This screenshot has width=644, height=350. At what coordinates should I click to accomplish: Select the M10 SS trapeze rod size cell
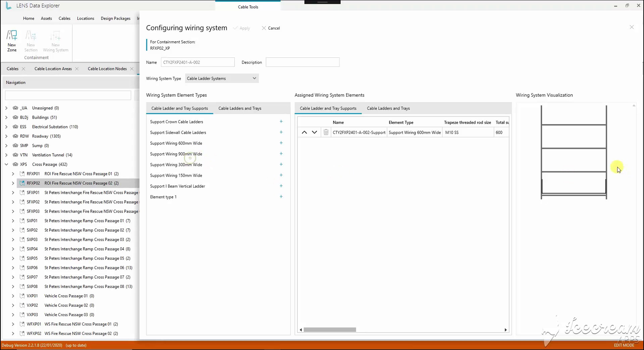468,132
